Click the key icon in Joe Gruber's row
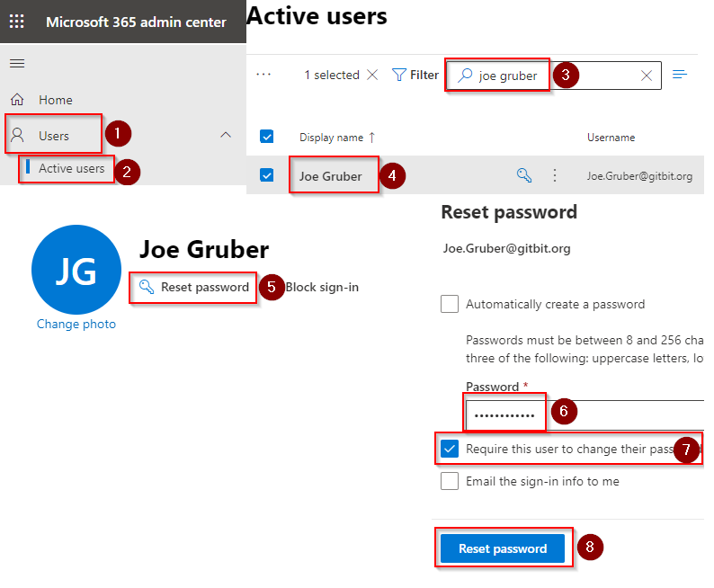714x588 pixels. pyautogui.click(x=524, y=176)
